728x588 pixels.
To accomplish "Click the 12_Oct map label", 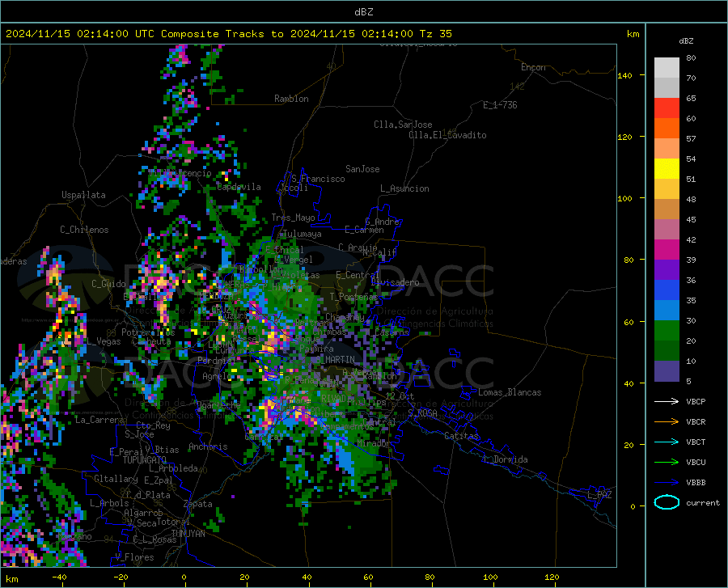I will coord(400,396).
